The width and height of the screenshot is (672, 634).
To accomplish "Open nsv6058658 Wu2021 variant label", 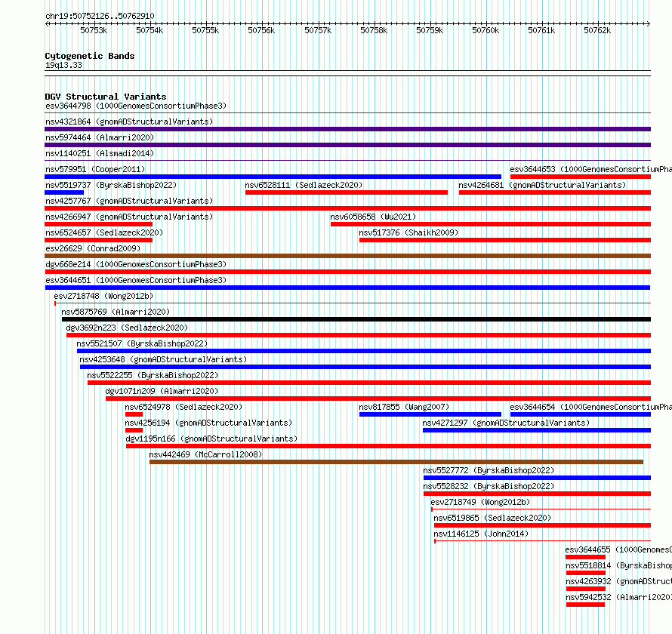I will [373, 217].
